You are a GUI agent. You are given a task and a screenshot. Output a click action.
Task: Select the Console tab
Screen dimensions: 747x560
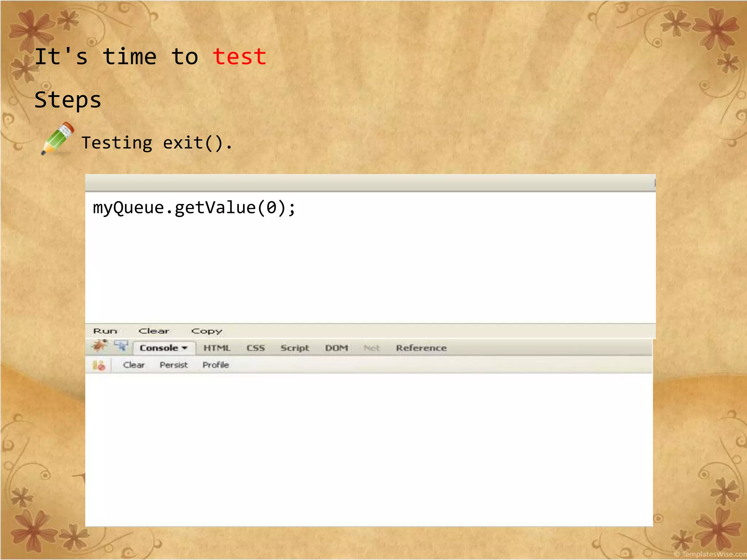click(x=164, y=348)
